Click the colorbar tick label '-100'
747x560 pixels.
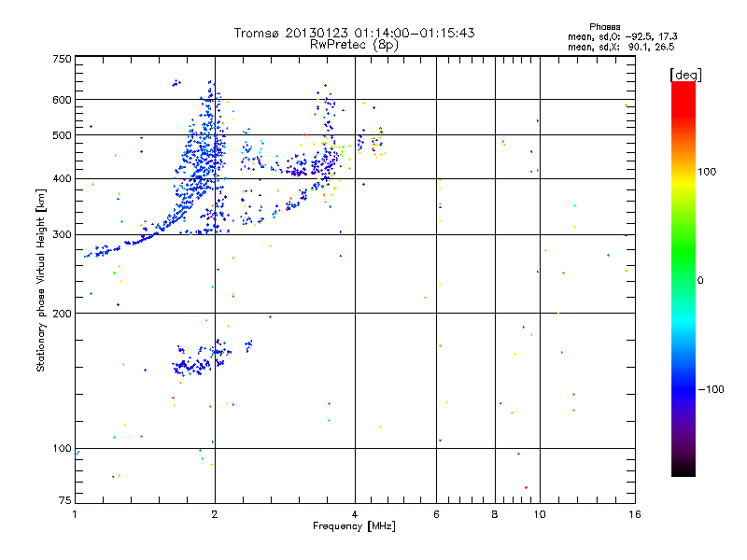pos(712,389)
